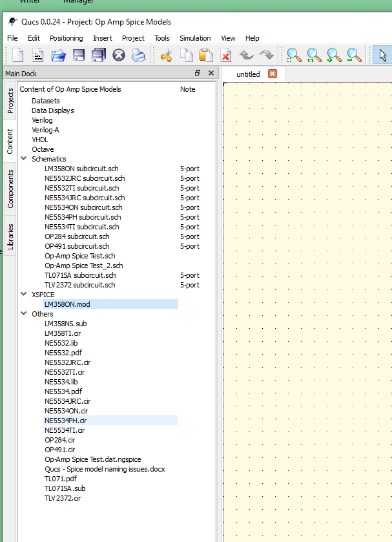Save the current document

click(79, 56)
